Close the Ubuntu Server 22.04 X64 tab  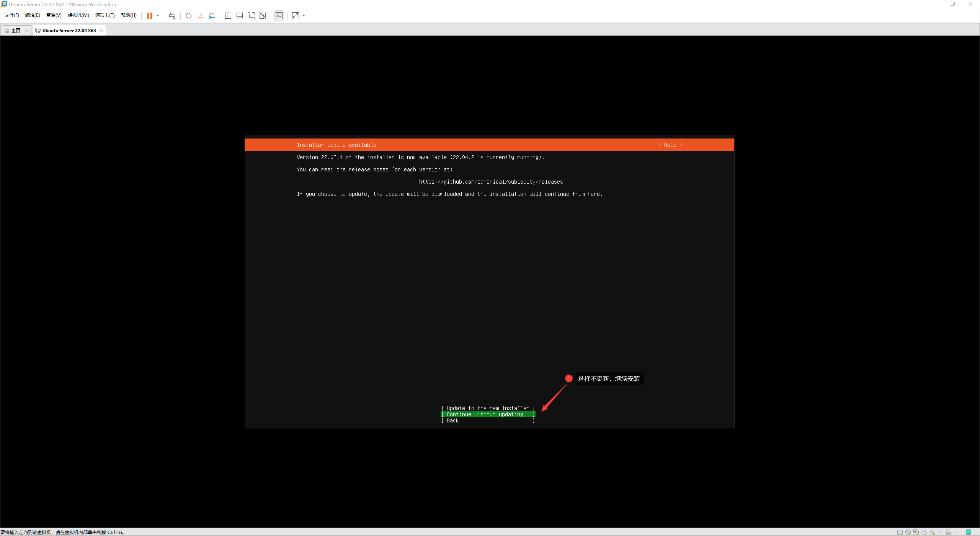101,31
